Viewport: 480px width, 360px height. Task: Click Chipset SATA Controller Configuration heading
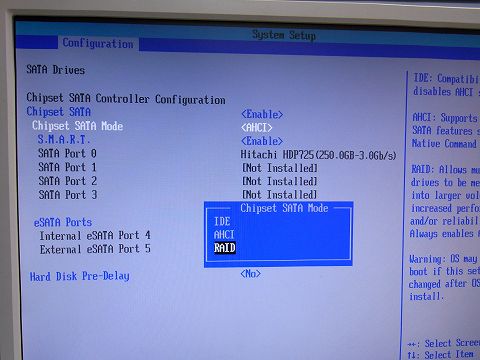pyautogui.click(x=126, y=99)
